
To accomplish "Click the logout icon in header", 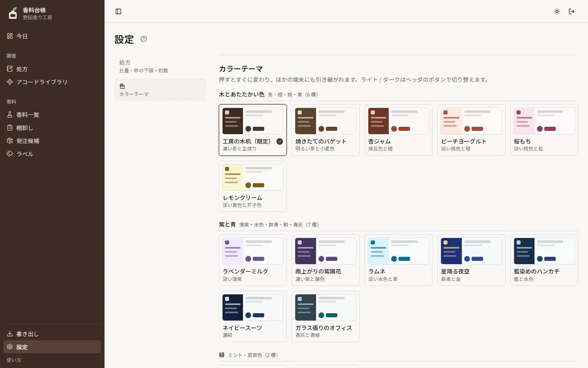I will (572, 11).
